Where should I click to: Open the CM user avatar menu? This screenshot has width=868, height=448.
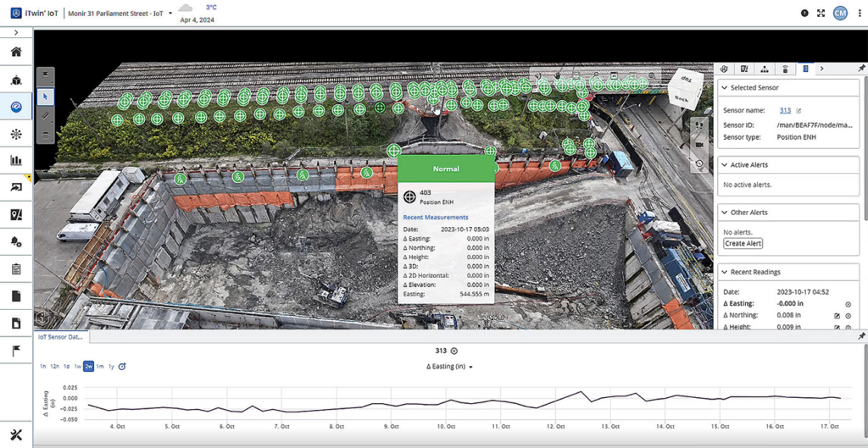click(x=840, y=14)
